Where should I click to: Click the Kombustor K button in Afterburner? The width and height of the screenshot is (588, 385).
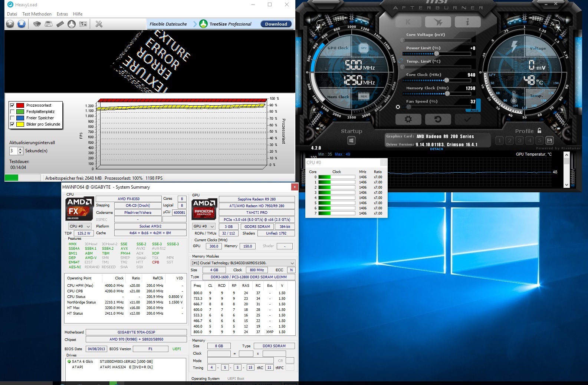408,22
